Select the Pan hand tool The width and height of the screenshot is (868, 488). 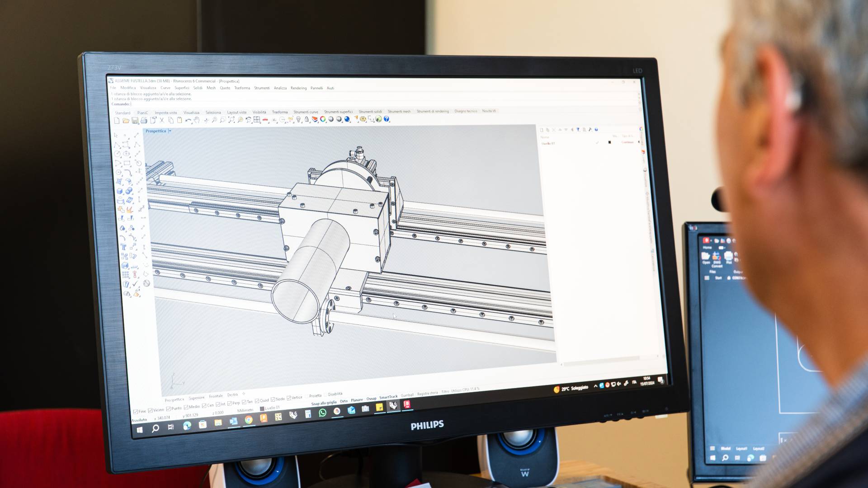tap(197, 120)
